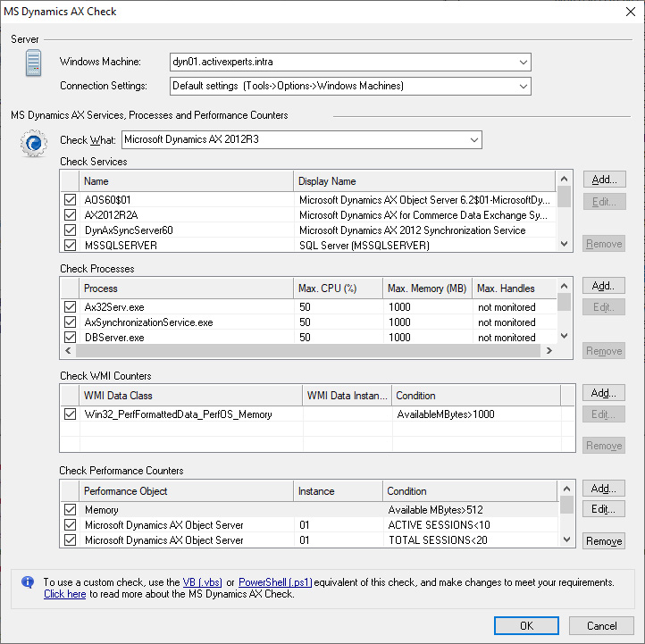This screenshot has height=644, width=645.
Task: Sort services by Name column header
Action: tap(186, 181)
